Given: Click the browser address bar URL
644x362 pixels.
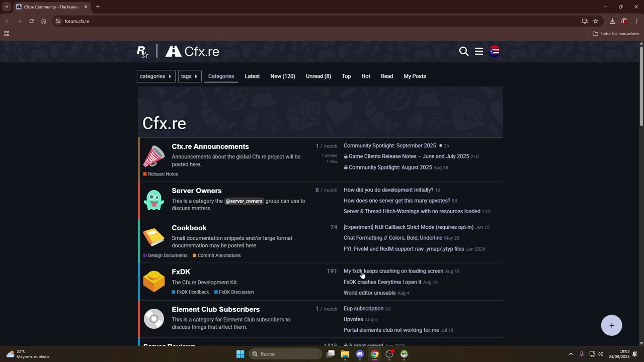Looking at the screenshot, I should click(77, 21).
